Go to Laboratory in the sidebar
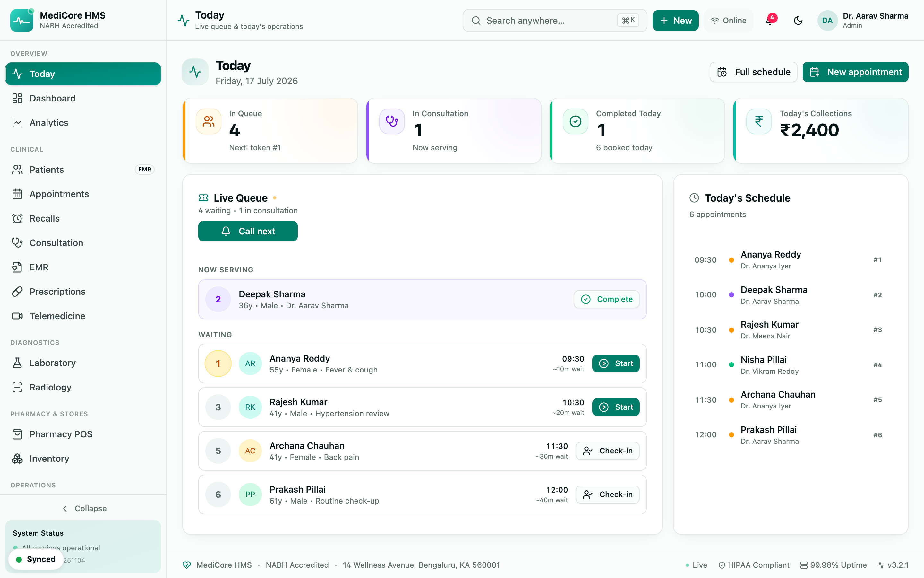The height and width of the screenshot is (578, 924). click(83, 363)
